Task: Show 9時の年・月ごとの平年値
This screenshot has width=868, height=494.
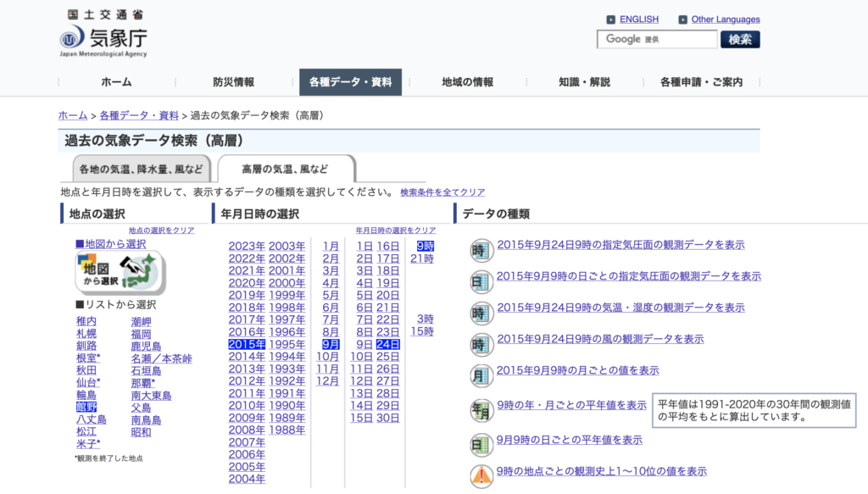Action: 571,405
